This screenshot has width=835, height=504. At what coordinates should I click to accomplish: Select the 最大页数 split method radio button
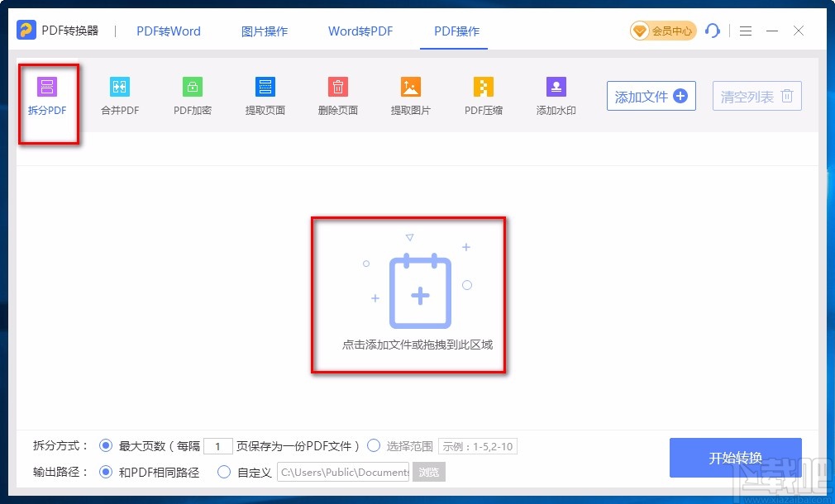click(105, 445)
